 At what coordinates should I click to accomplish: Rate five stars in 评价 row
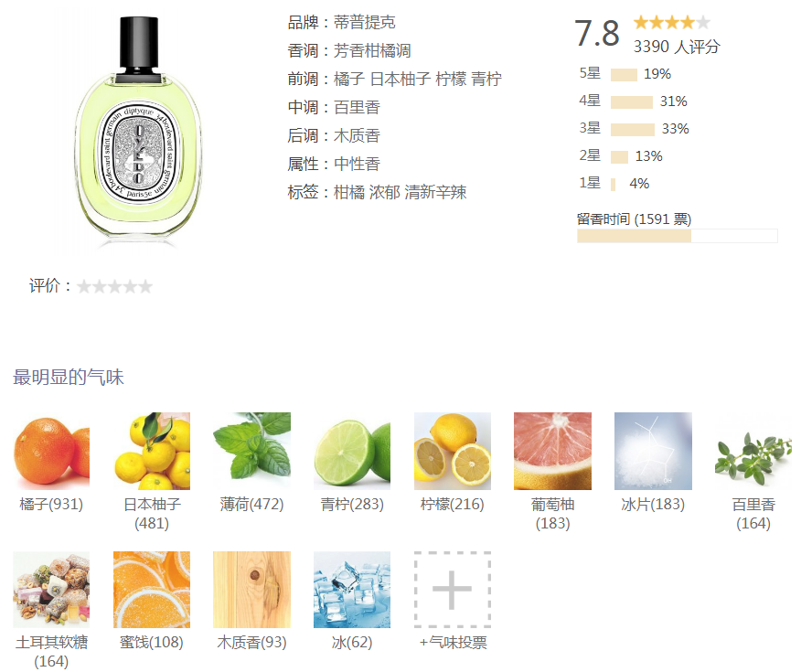coord(145,286)
